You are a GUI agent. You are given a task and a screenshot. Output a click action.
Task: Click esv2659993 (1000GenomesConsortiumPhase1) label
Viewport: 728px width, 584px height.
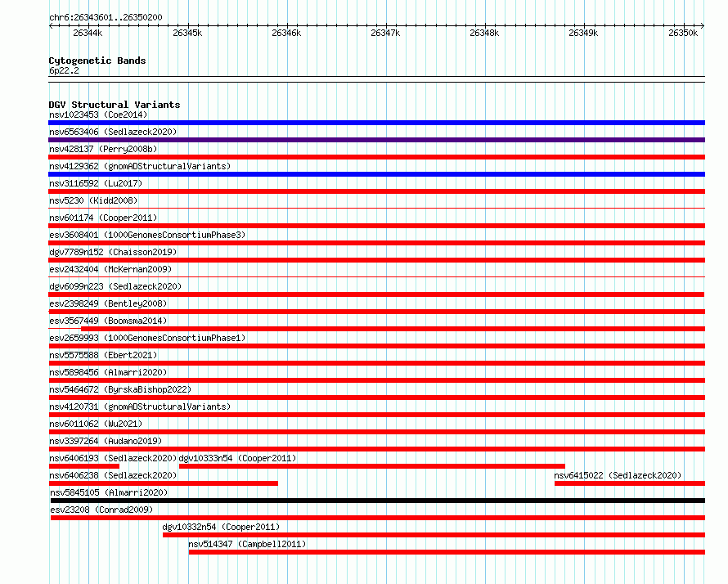(147, 338)
